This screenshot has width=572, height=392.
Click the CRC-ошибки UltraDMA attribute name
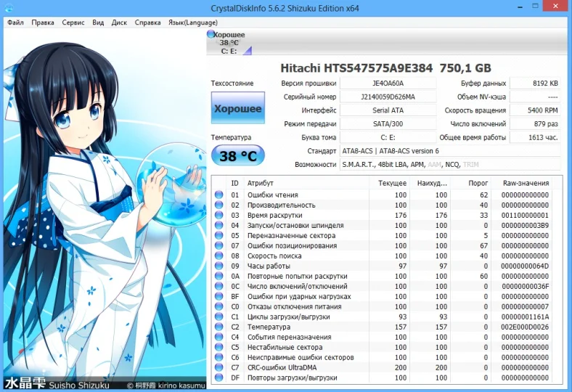click(x=282, y=367)
